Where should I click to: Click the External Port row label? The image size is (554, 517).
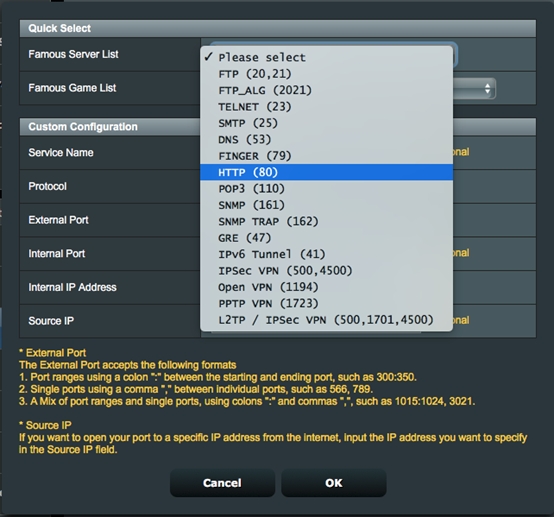58,220
